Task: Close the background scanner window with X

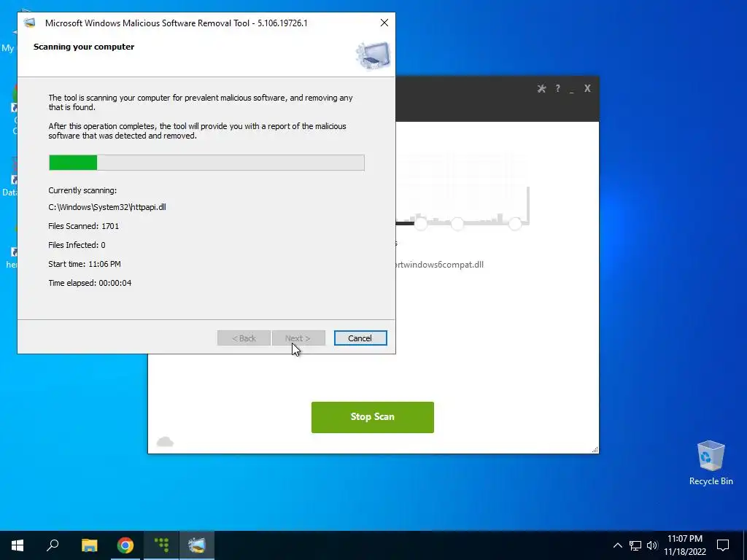Action: click(x=587, y=88)
